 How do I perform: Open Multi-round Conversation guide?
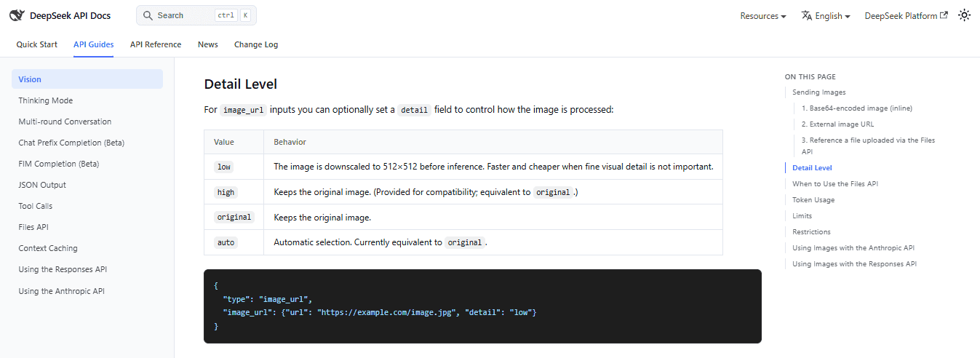(87, 122)
